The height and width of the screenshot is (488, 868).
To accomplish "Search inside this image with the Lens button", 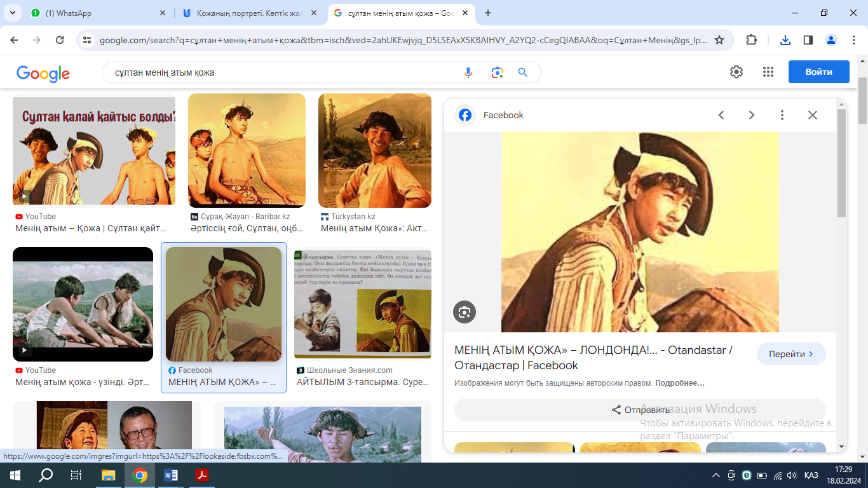I will [465, 312].
